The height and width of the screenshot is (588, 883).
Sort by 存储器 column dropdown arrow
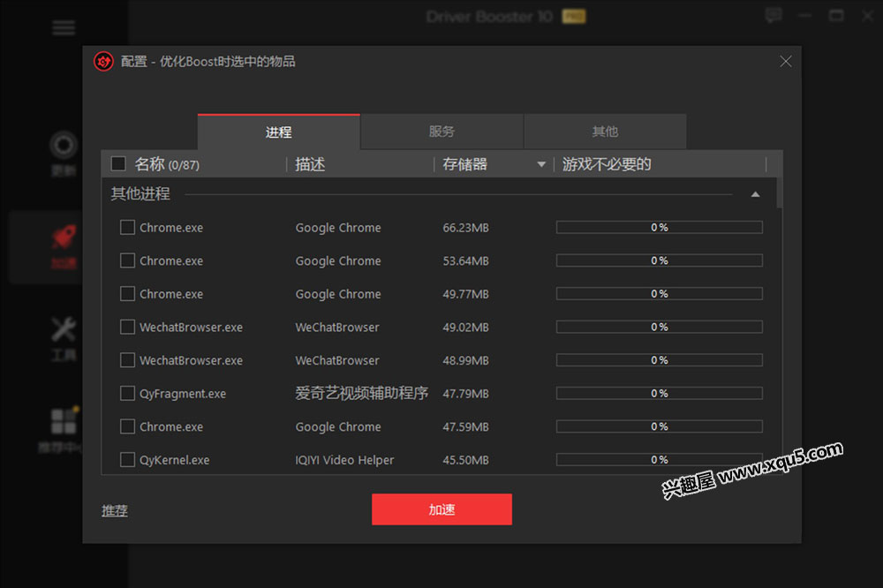[x=541, y=164]
